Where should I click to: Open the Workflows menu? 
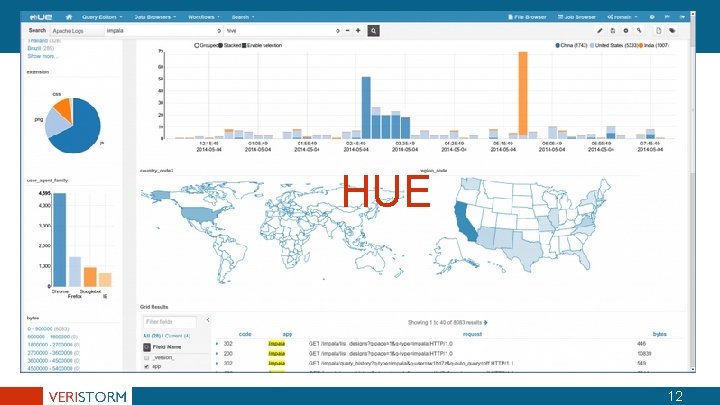coord(203,17)
